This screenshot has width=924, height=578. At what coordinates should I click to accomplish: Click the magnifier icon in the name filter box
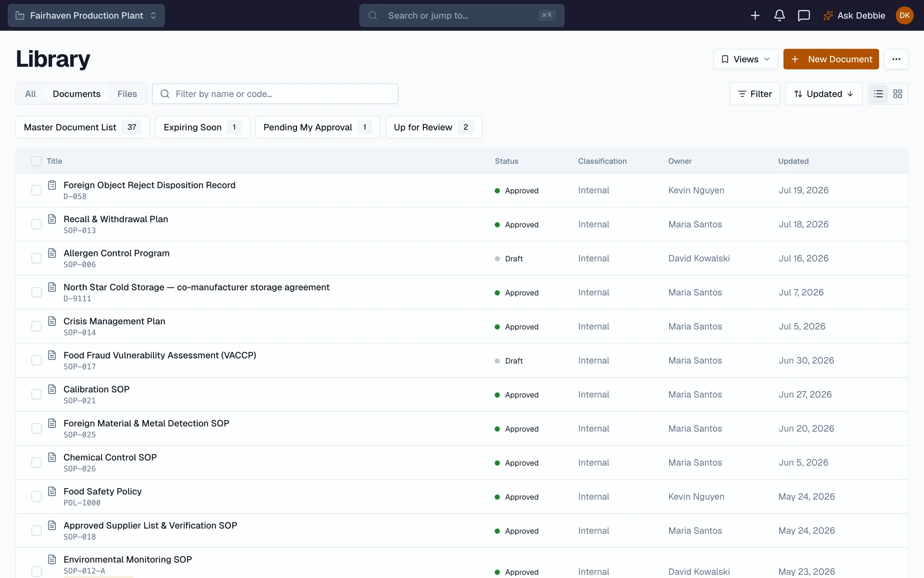tap(165, 94)
